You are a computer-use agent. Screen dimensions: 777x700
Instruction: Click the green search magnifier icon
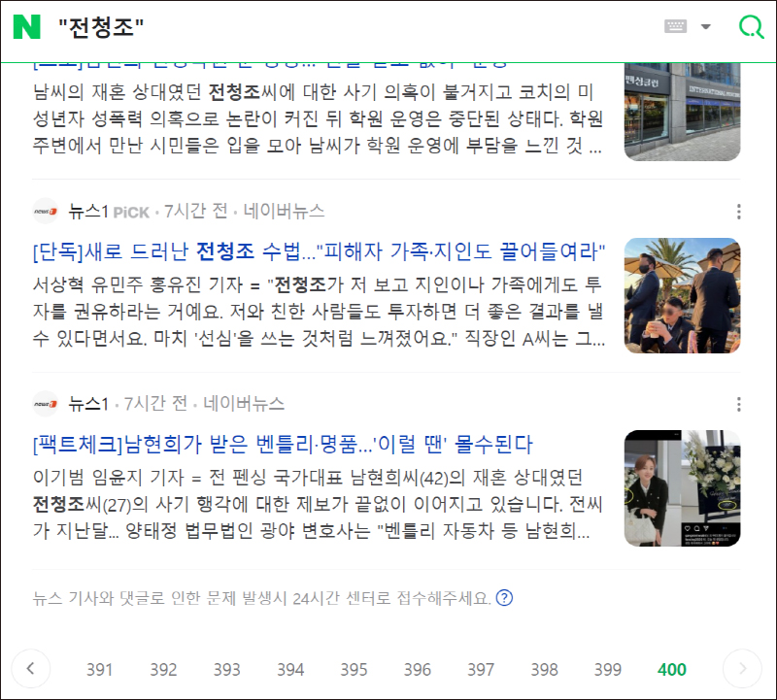pyautogui.click(x=751, y=26)
